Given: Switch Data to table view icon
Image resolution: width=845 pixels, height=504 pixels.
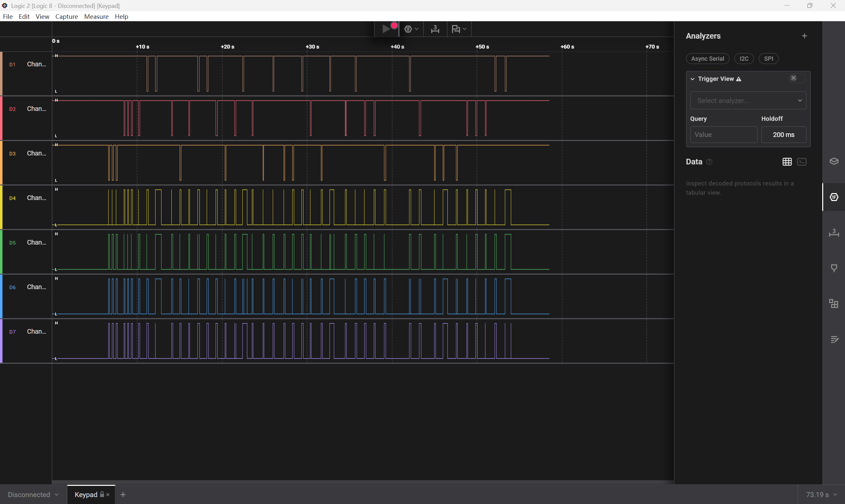Looking at the screenshot, I should pos(787,162).
